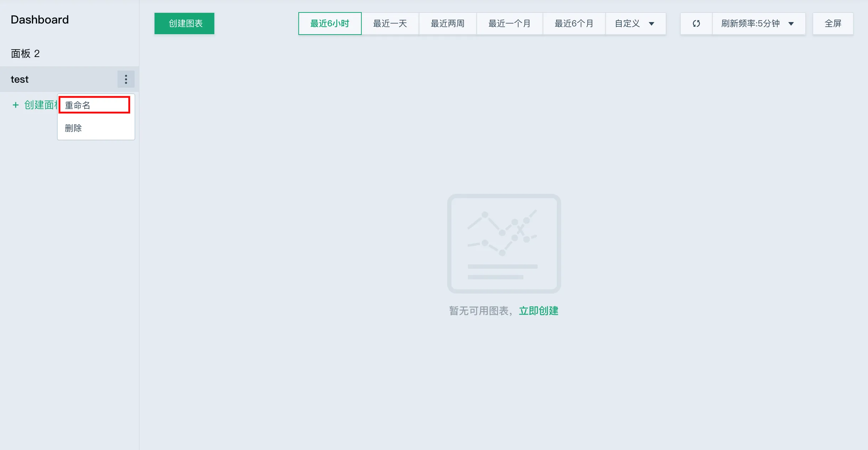This screenshot has width=868, height=450.
Task: Click the 立即创建 link
Action: (539, 311)
